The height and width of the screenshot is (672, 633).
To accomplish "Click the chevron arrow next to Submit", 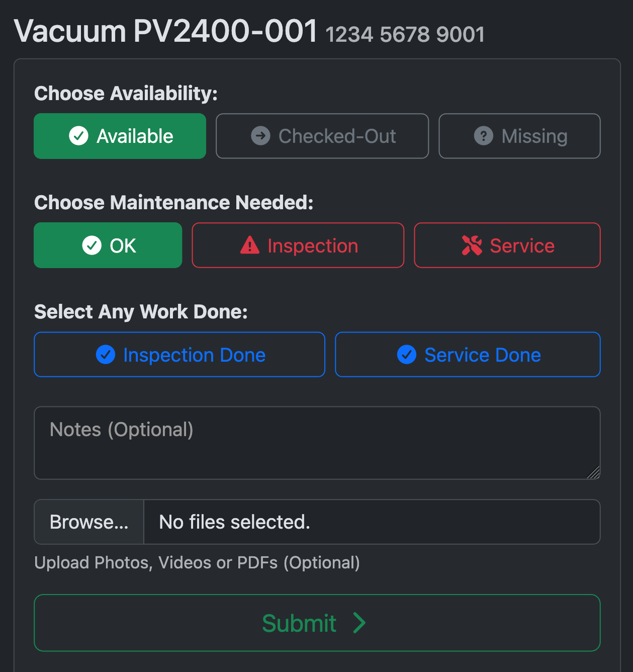I will click(x=359, y=623).
